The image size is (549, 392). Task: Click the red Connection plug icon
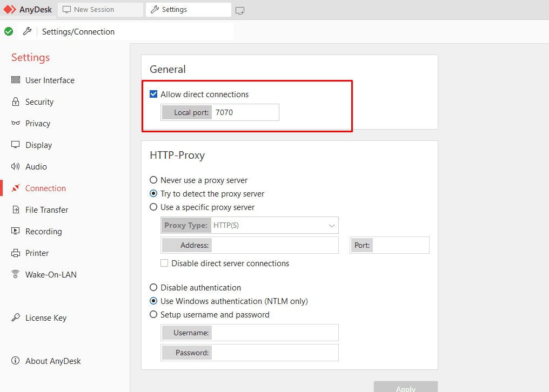[x=16, y=188]
